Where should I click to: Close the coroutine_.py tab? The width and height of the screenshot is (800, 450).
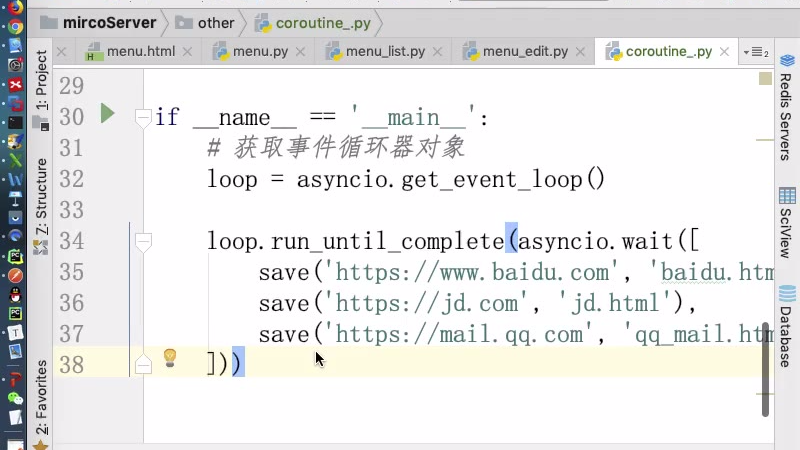click(x=727, y=52)
